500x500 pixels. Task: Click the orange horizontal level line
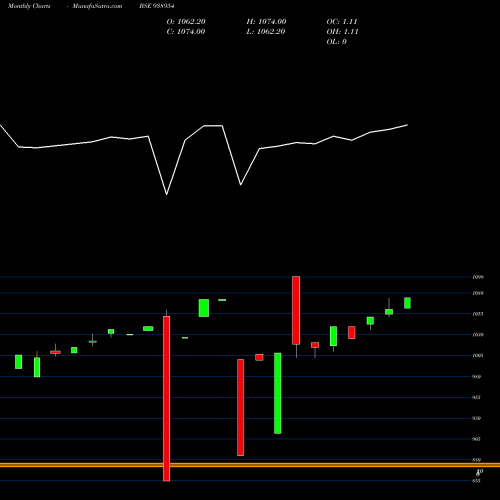point(250,465)
